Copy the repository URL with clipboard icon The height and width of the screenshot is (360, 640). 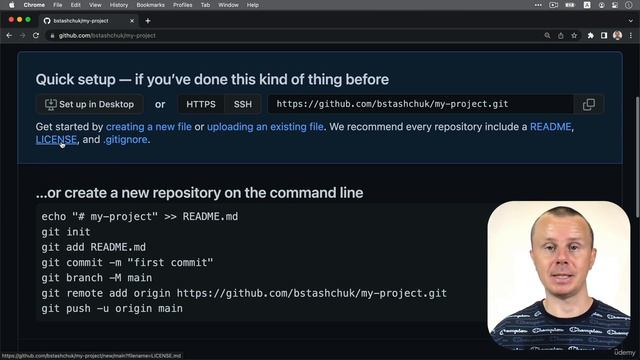(x=589, y=104)
